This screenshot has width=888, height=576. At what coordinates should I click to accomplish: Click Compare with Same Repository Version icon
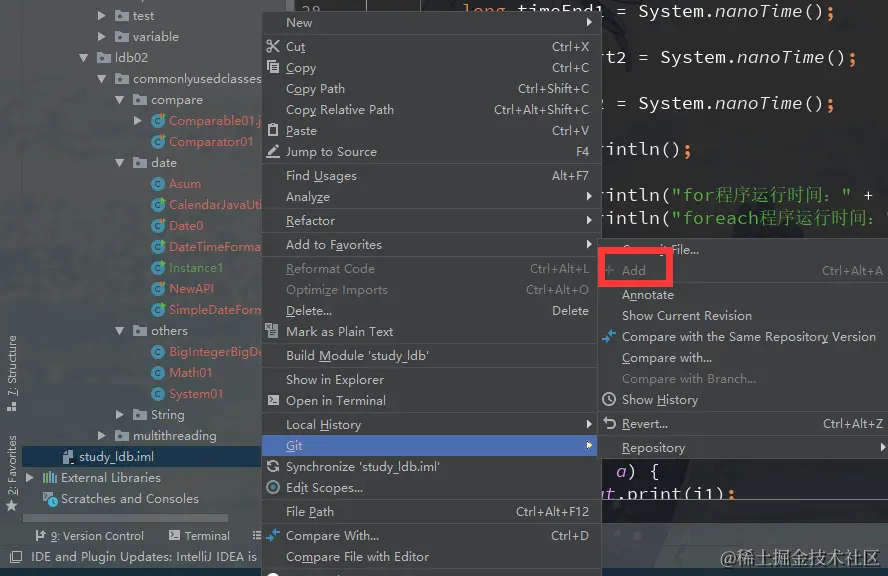tap(609, 336)
